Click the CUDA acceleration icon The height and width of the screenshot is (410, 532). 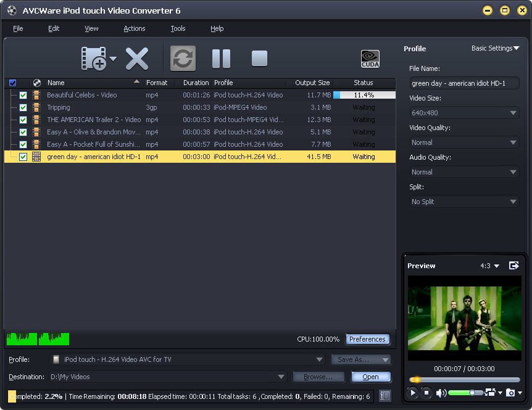[370, 59]
